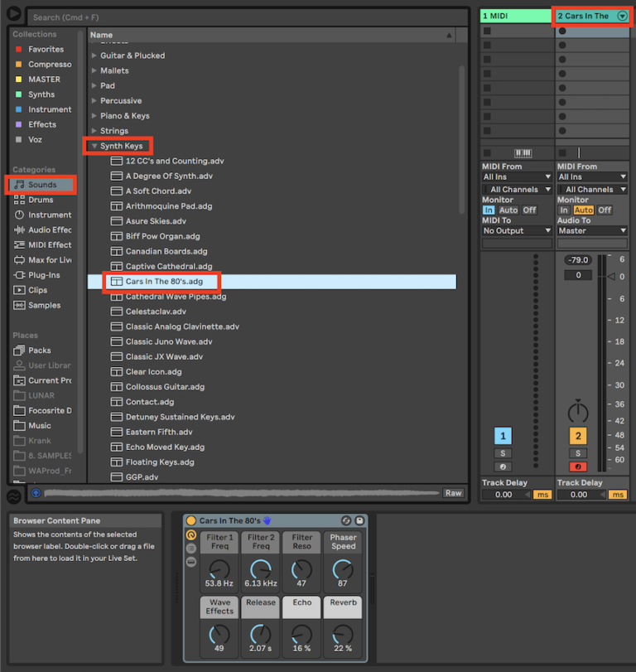Select the Synths green collection tag
This screenshot has width=636, height=672.
click(x=19, y=94)
